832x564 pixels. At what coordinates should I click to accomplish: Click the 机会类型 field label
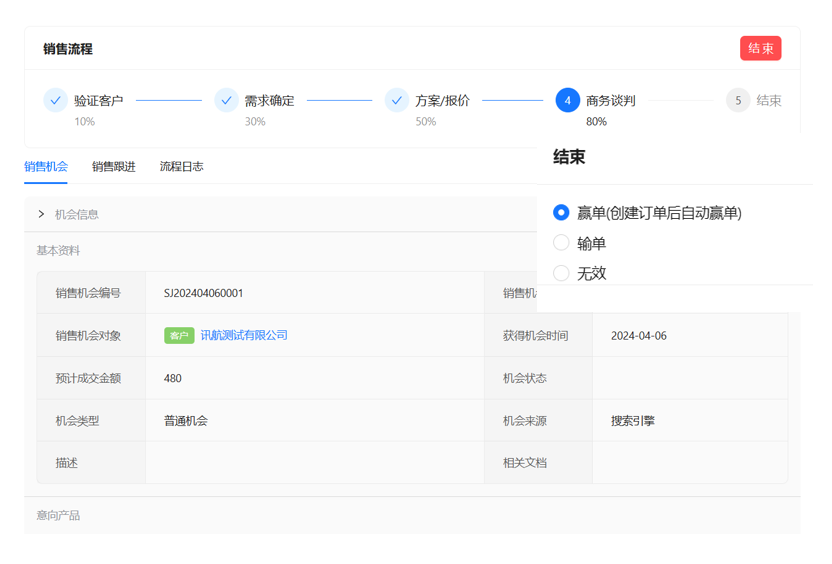(77, 421)
